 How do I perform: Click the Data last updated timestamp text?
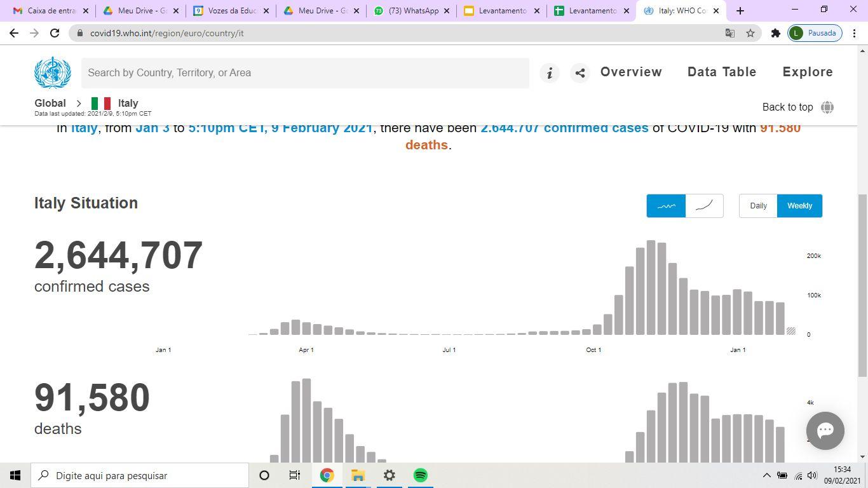click(x=93, y=114)
